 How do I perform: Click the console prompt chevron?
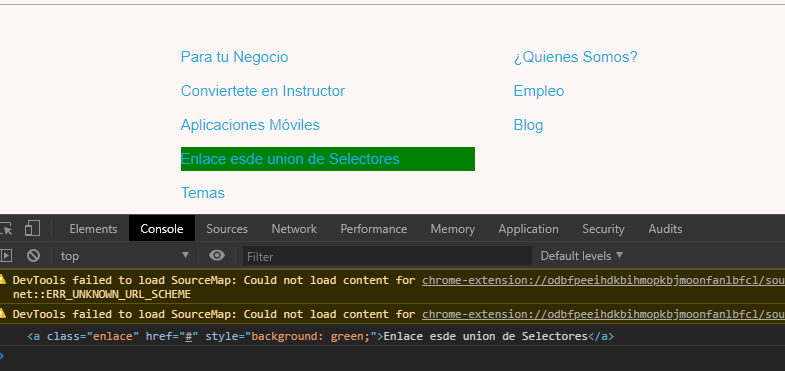coord(2,356)
